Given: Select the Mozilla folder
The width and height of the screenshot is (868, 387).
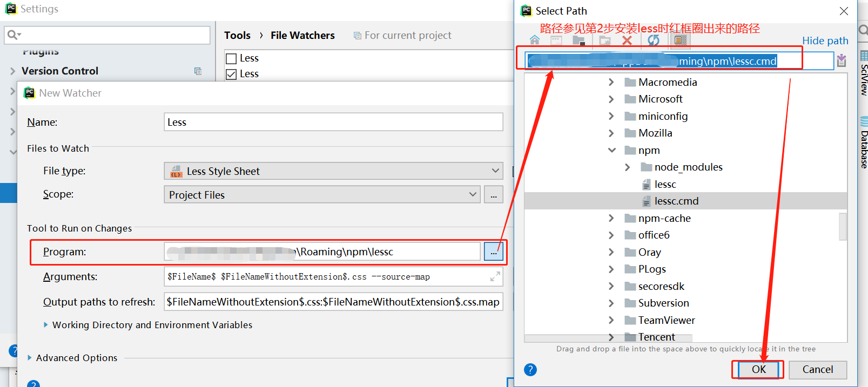Looking at the screenshot, I should click(x=655, y=133).
